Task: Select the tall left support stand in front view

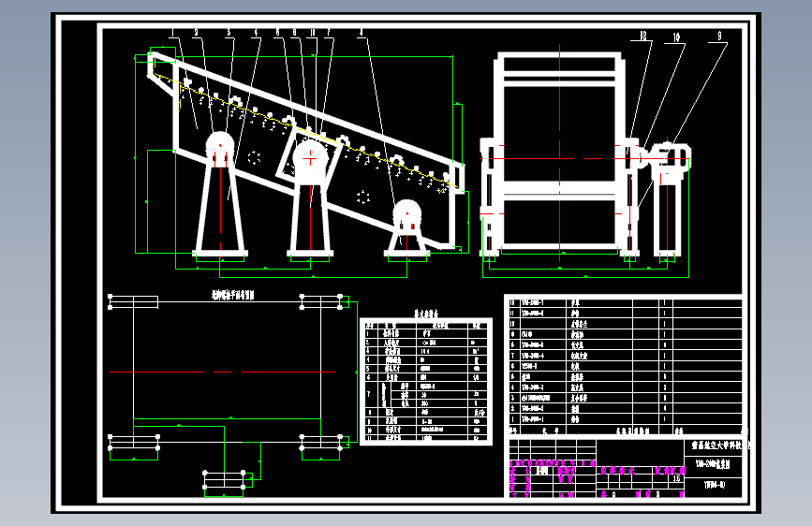Action: pyautogui.click(x=220, y=194)
